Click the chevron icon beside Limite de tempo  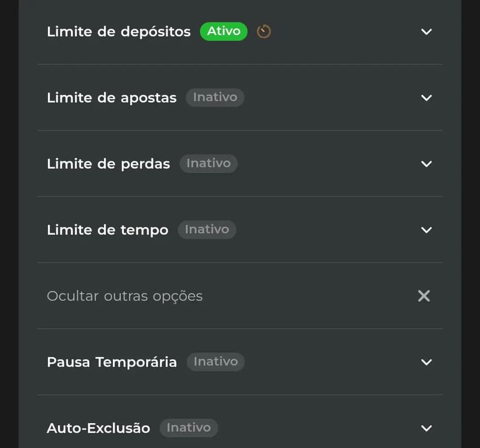tap(426, 230)
